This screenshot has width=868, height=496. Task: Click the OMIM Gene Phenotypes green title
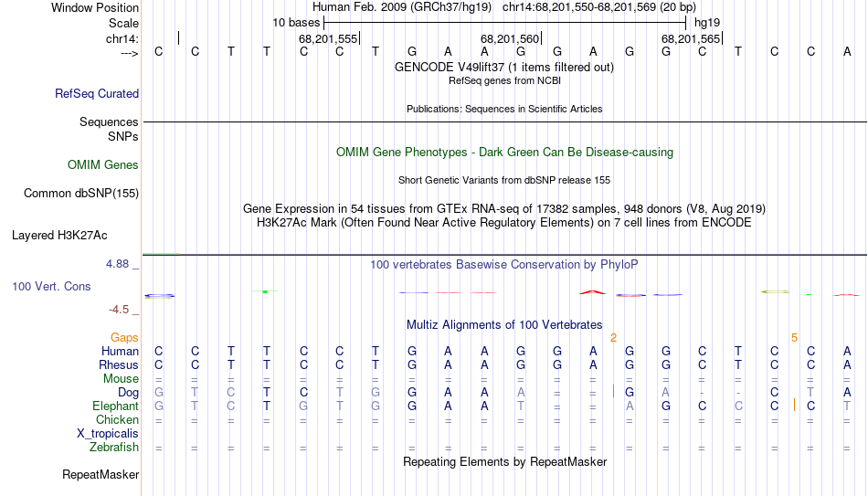(504, 153)
